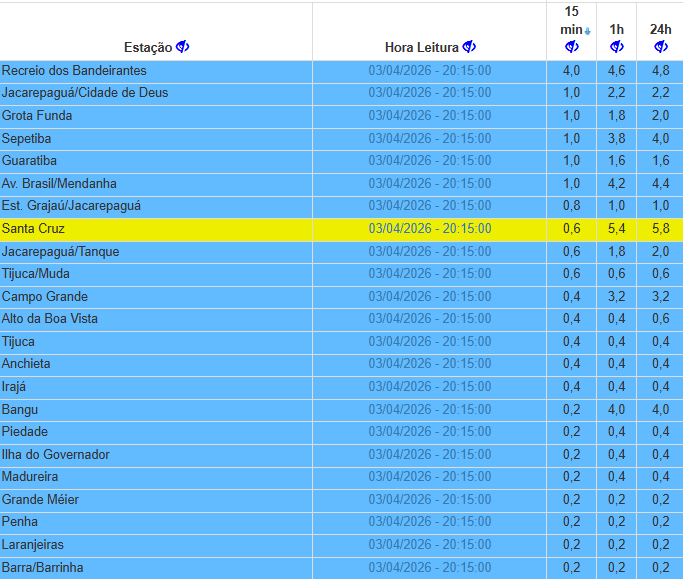Sort by the Hora Leitura column header
Image resolution: width=683 pixels, height=579 pixels.
pyautogui.click(x=422, y=47)
